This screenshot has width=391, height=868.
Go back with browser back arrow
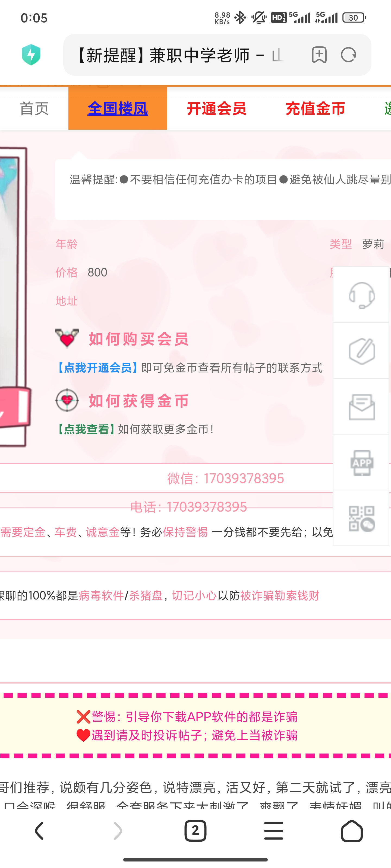[x=39, y=831]
